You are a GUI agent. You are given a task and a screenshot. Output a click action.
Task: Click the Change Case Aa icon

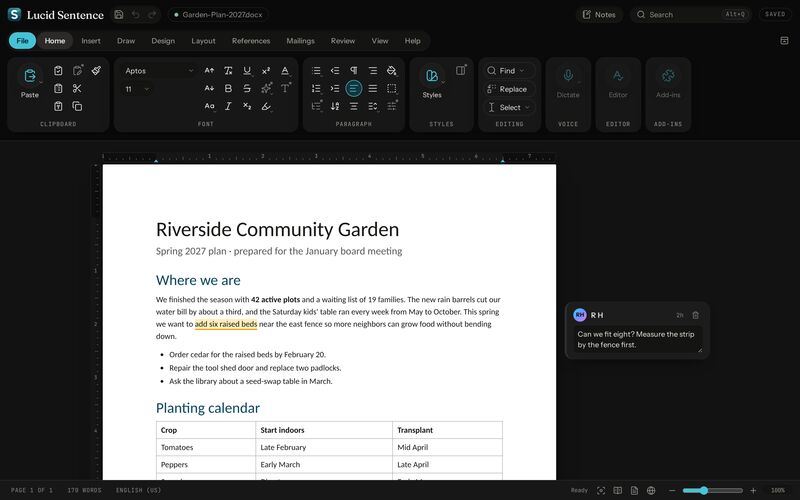[209, 106]
